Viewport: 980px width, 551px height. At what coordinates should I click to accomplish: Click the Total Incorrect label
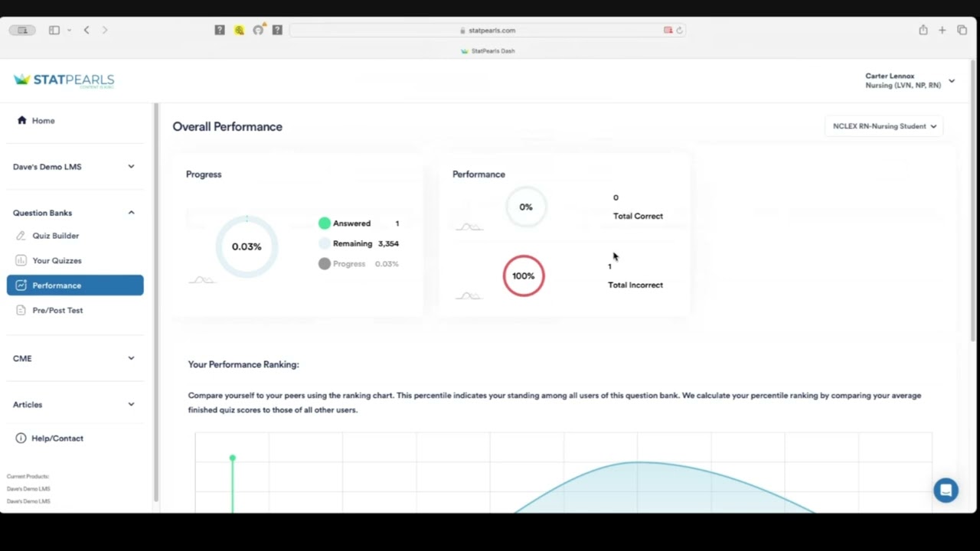(635, 285)
